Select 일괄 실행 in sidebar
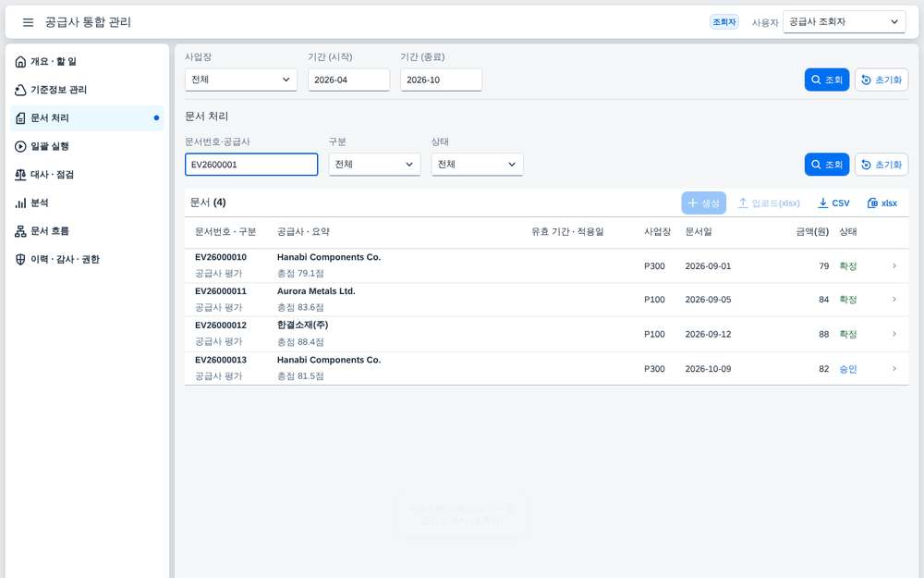The height and width of the screenshot is (578, 924). [x=87, y=146]
